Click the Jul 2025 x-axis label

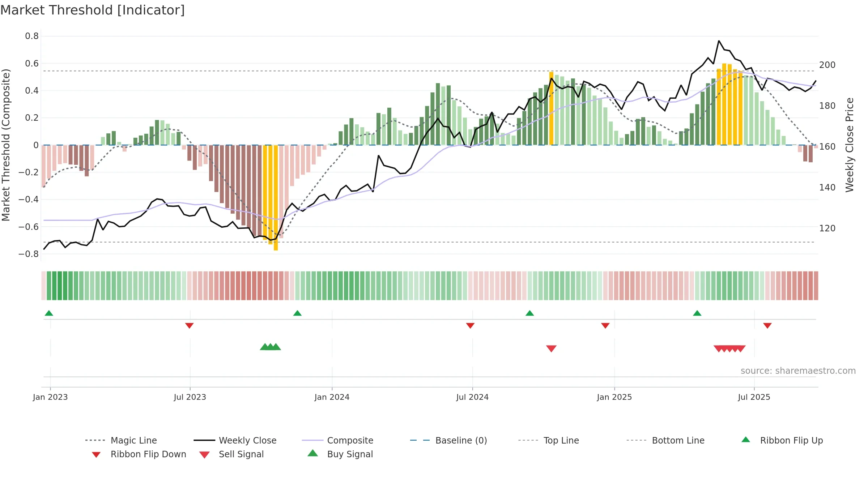(x=754, y=397)
